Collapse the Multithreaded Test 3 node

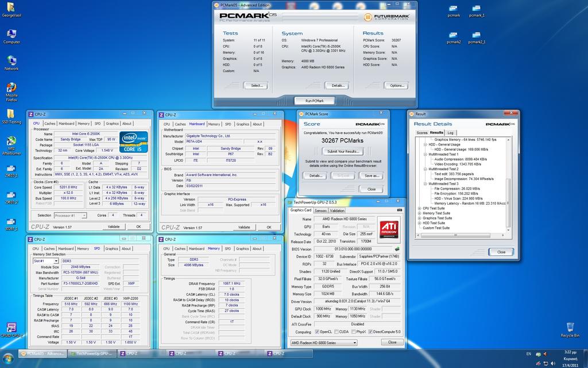425,184
